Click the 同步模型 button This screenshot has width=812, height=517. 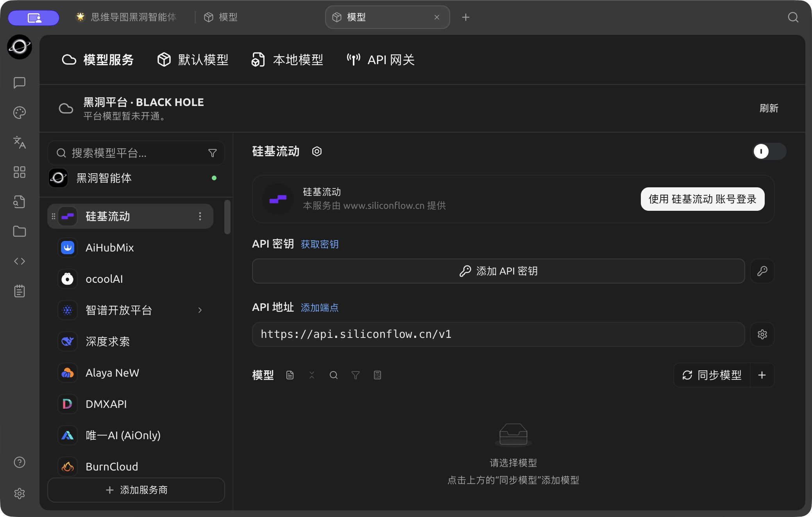pos(712,375)
